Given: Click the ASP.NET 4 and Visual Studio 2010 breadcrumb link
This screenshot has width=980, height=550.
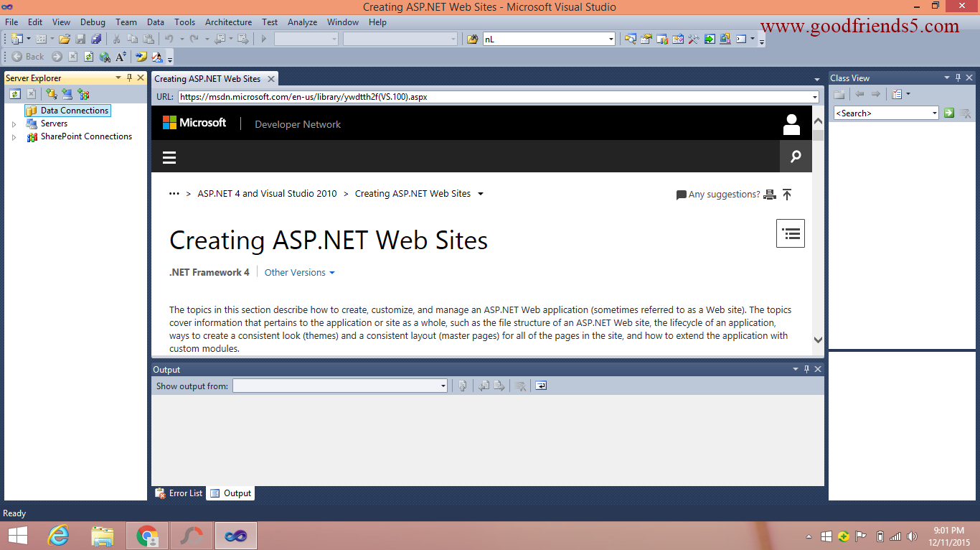Looking at the screenshot, I should pyautogui.click(x=268, y=193).
